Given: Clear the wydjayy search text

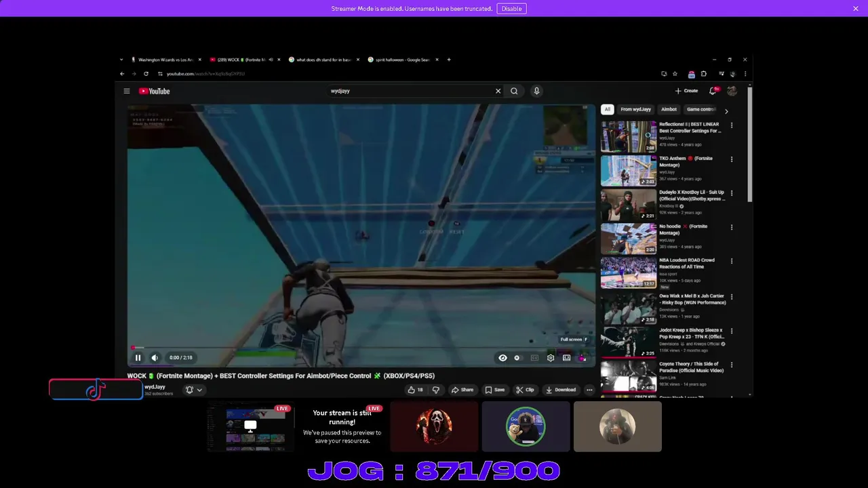Looking at the screenshot, I should (498, 91).
